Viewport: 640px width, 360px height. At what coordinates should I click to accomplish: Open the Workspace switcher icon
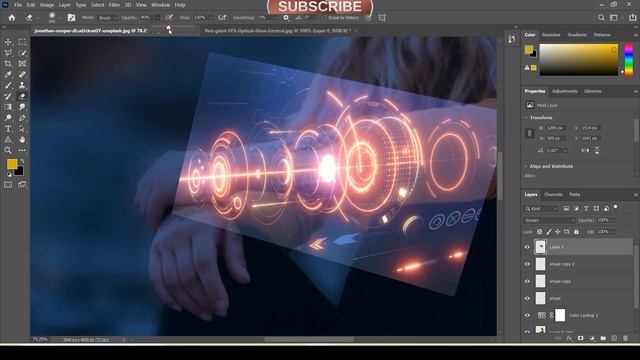613,18
